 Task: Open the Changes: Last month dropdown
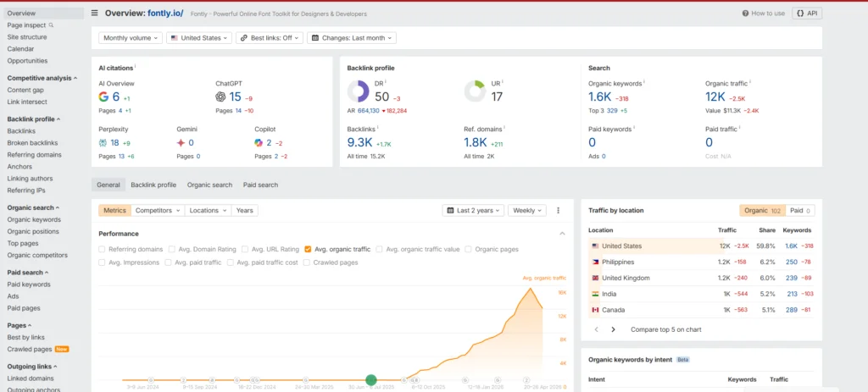click(352, 38)
